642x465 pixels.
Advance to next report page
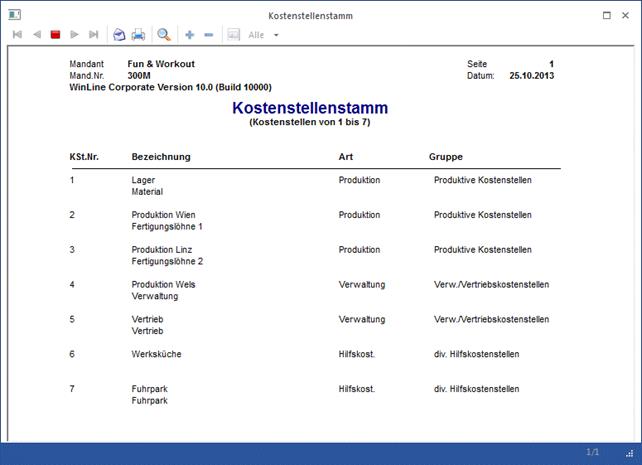click(75, 35)
